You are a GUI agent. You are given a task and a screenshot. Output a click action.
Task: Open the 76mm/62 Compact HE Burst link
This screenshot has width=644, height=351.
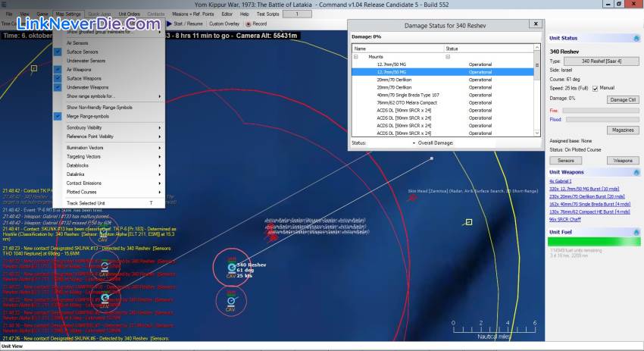pyautogui.click(x=589, y=212)
